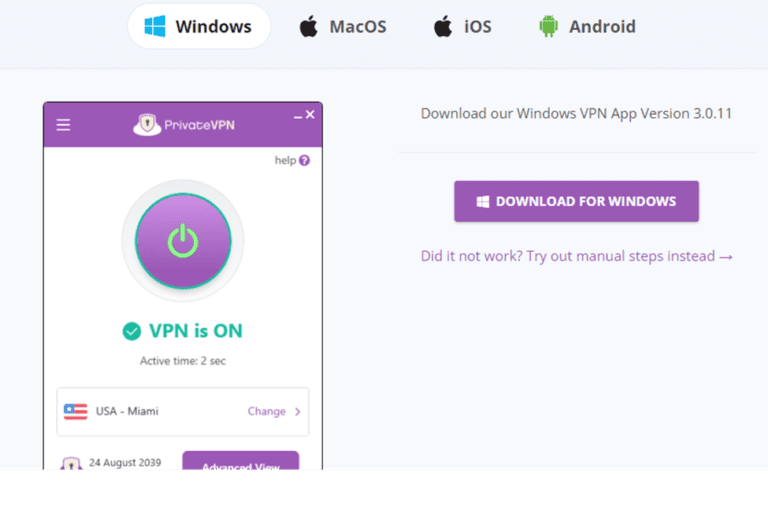Viewport: 768px width, 506px height.
Task: Select the Android tab
Action: point(587,27)
